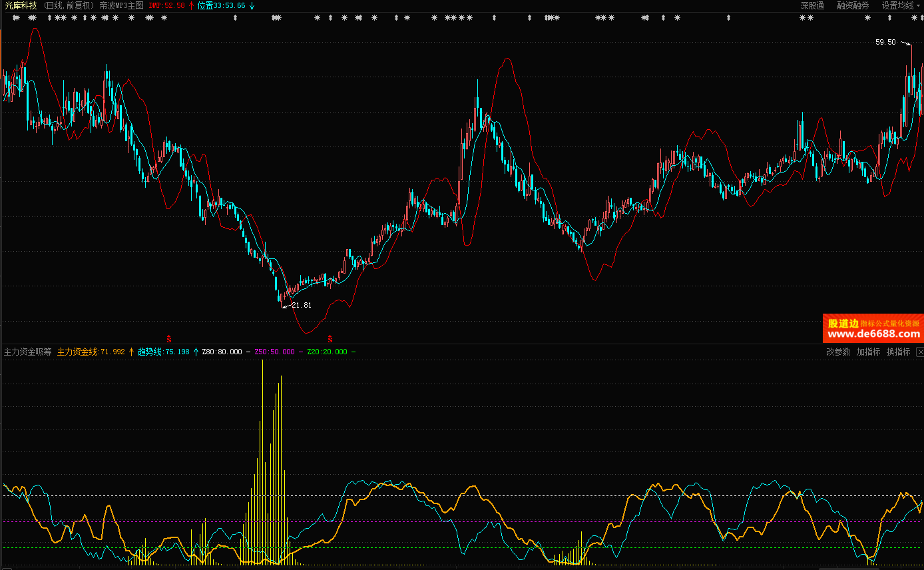Click the 位置33:53.66 value
The height and width of the screenshot is (570, 924).
click(222, 5)
